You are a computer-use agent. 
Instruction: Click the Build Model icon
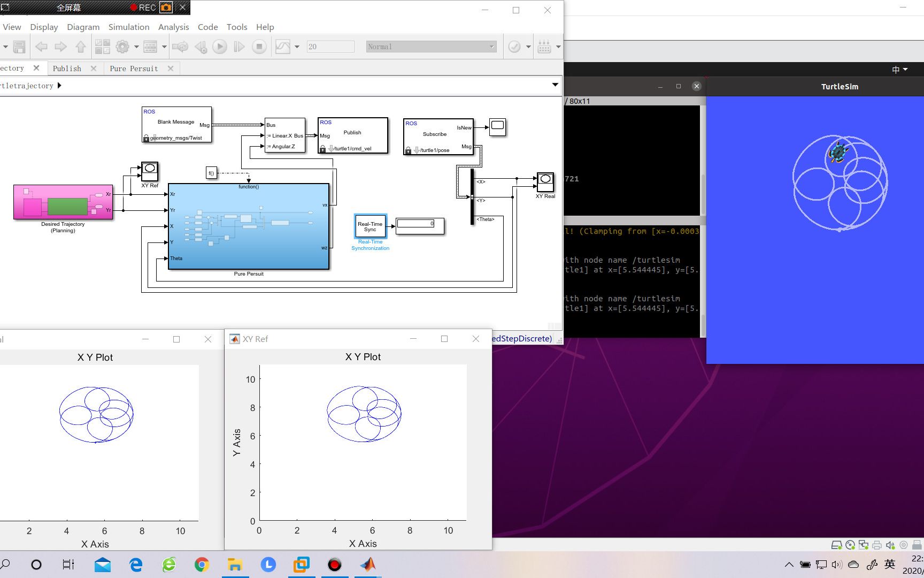coord(544,47)
